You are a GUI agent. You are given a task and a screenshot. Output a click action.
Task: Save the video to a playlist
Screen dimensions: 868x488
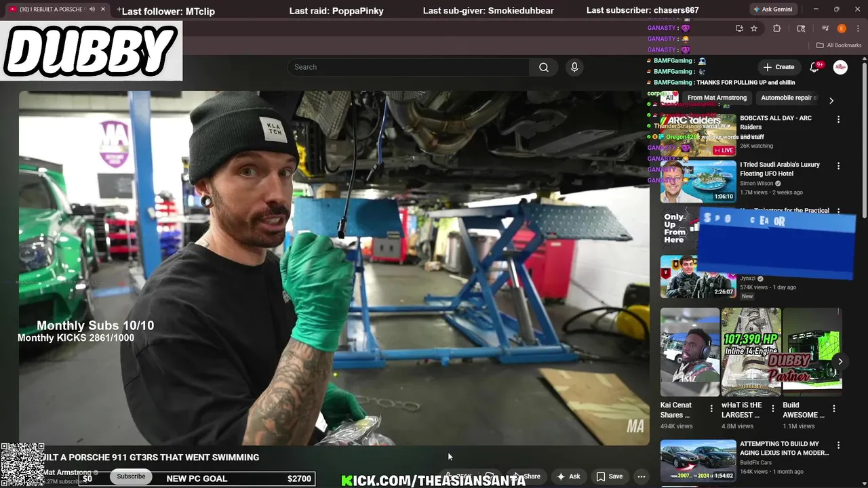click(x=609, y=476)
